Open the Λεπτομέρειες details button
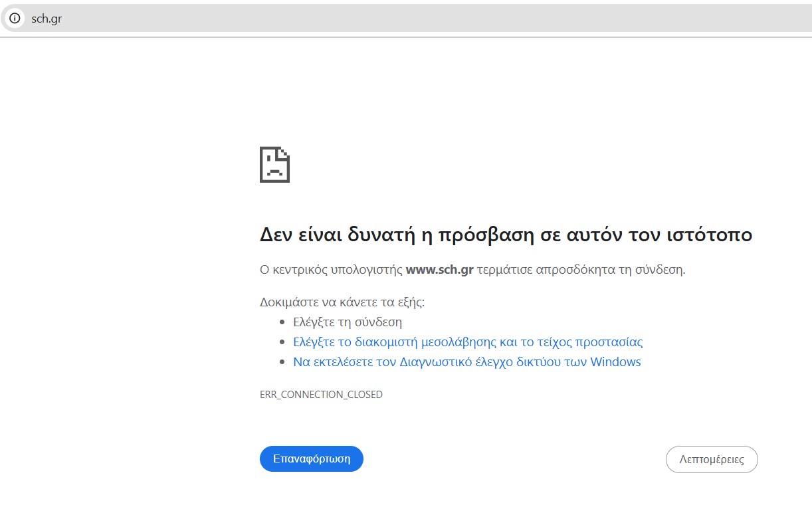812x507 pixels. point(711,459)
